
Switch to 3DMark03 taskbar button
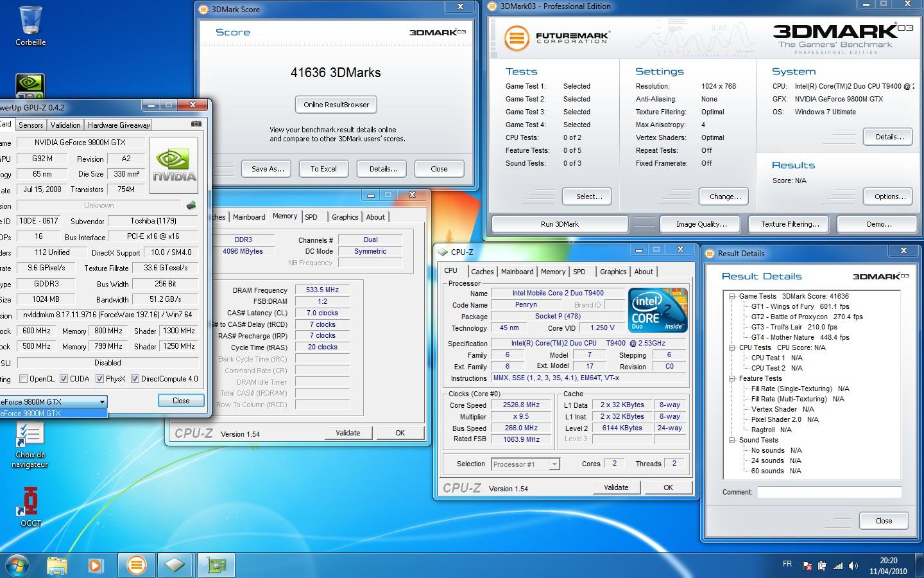[136, 565]
